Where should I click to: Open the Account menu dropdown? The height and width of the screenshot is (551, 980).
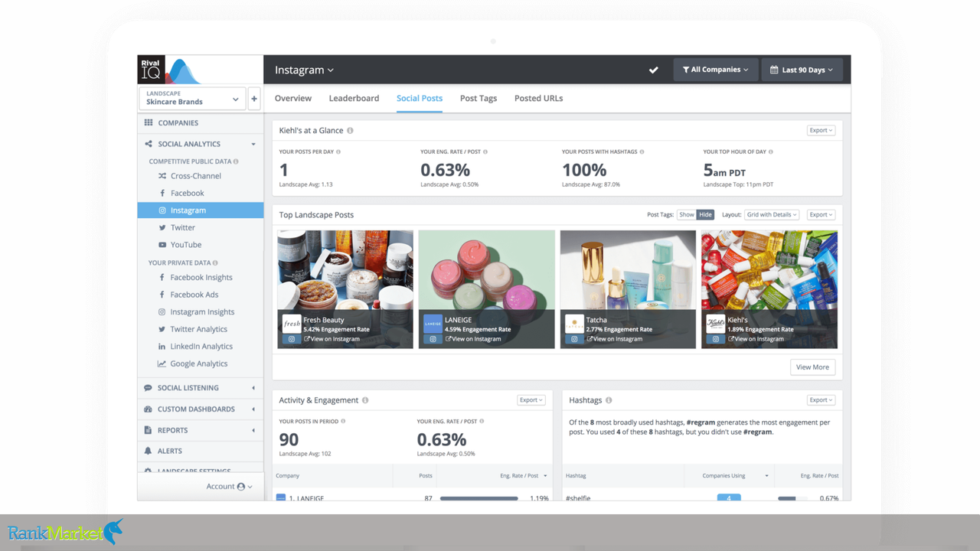point(229,486)
